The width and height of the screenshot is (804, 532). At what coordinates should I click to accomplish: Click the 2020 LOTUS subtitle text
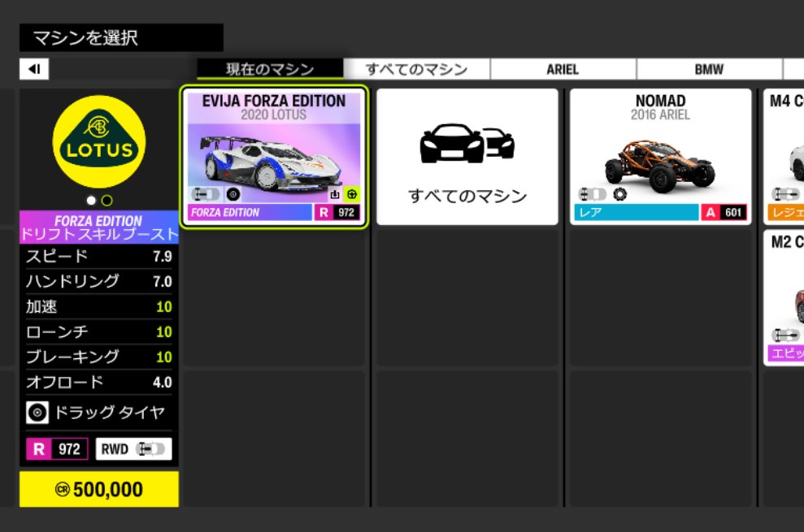[274, 115]
